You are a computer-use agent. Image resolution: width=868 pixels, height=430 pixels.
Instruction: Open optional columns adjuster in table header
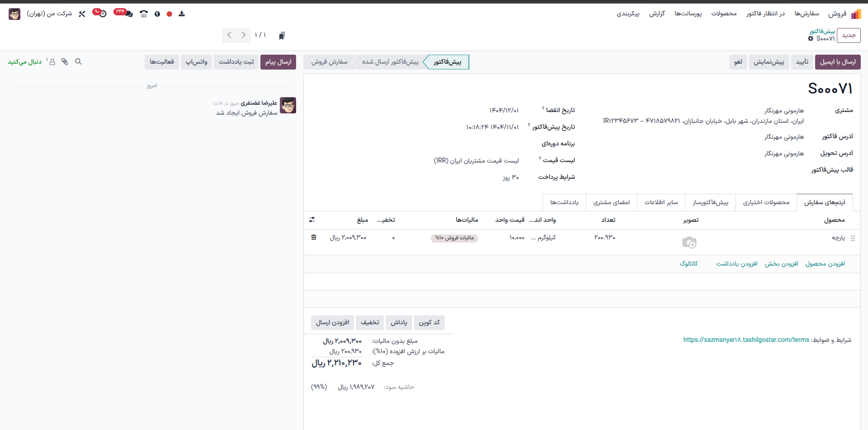312,220
